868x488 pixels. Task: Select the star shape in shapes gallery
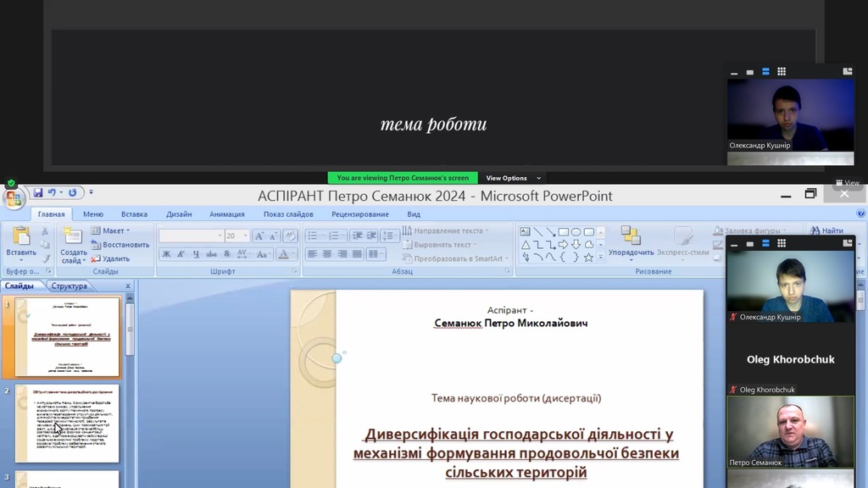tap(588, 258)
